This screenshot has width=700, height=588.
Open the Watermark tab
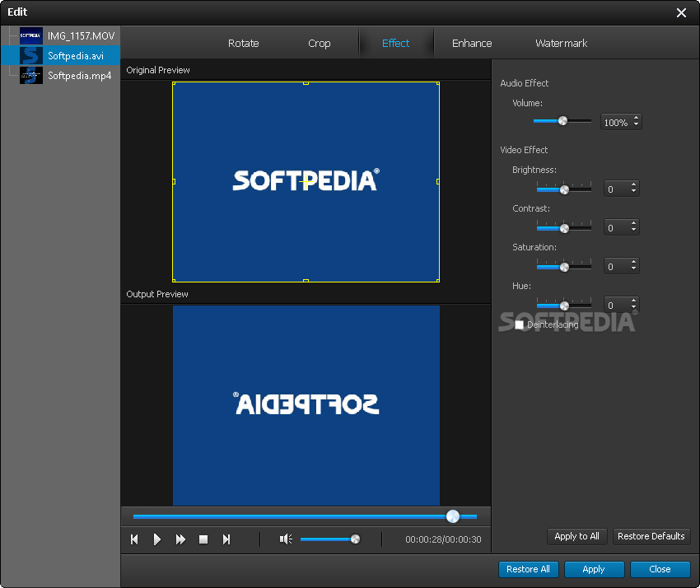(x=561, y=44)
